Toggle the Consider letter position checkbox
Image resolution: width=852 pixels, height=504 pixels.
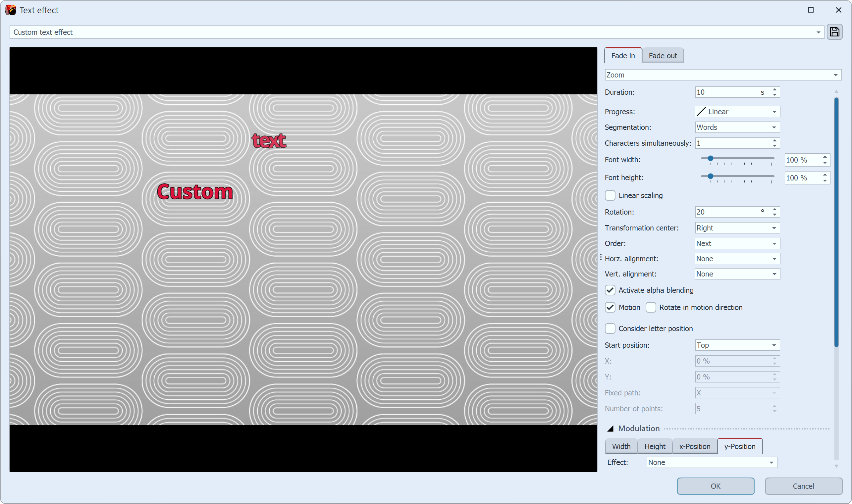pos(612,328)
